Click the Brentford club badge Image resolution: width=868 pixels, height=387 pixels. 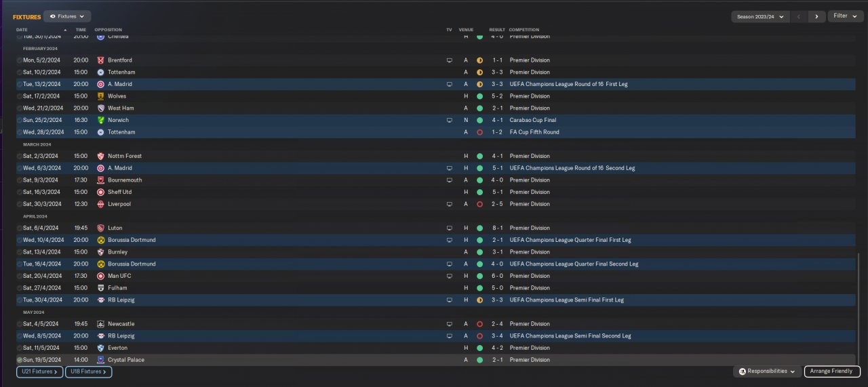click(100, 60)
